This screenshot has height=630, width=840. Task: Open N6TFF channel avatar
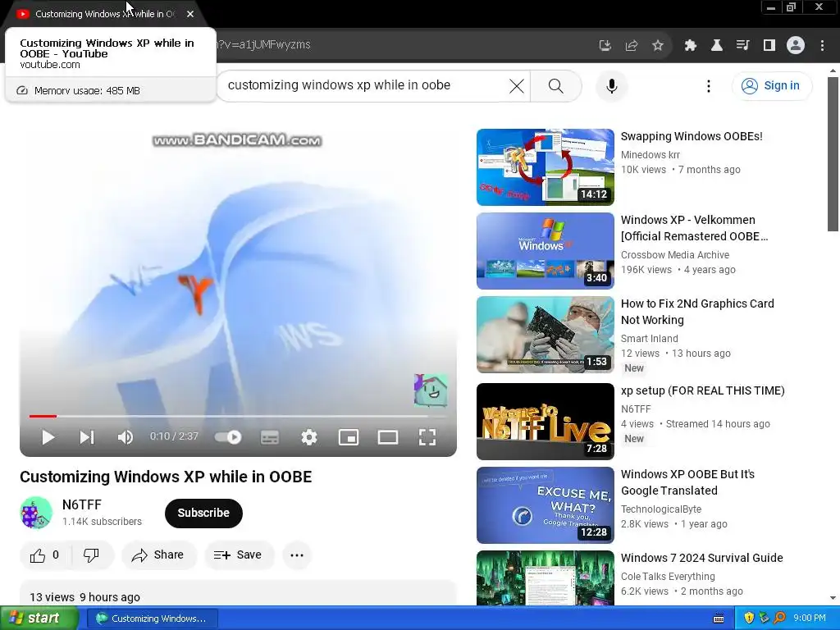click(x=36, y=513)
